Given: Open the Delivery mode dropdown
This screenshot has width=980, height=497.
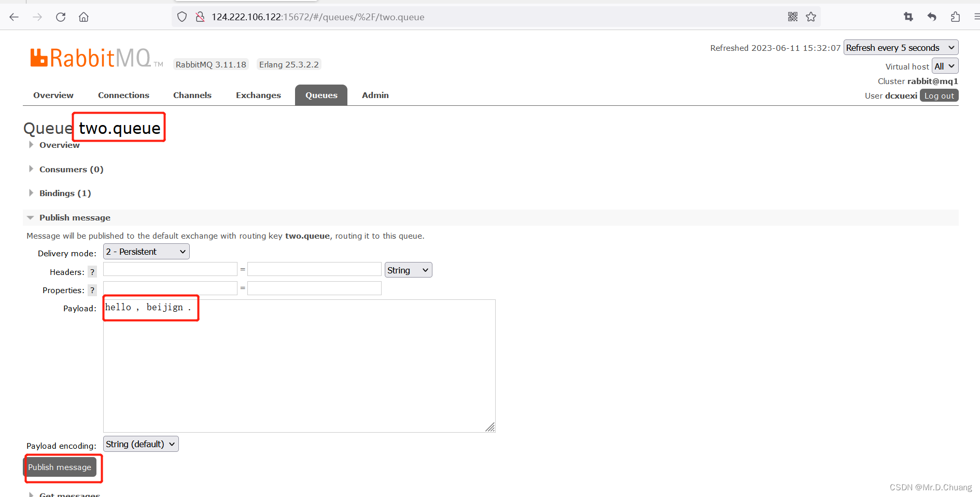Looking at the screenshot, I should point(146,252).
